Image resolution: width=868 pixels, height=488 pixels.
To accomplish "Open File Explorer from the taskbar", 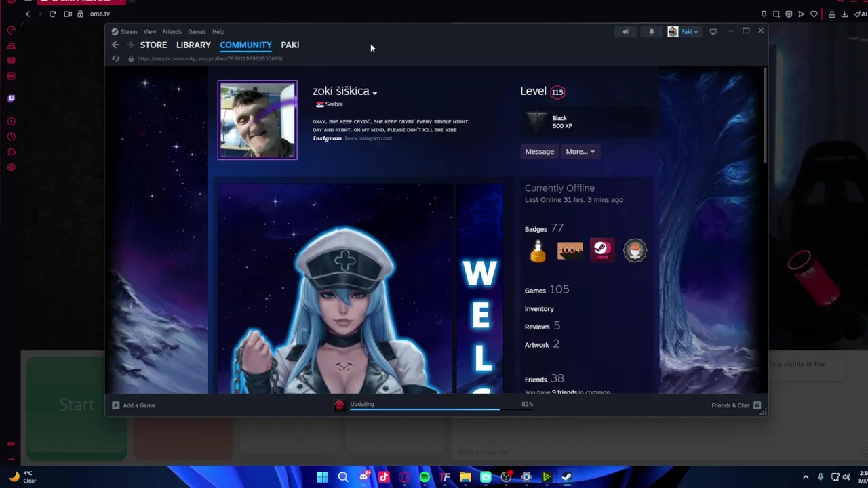I will [x=465, y=477].
